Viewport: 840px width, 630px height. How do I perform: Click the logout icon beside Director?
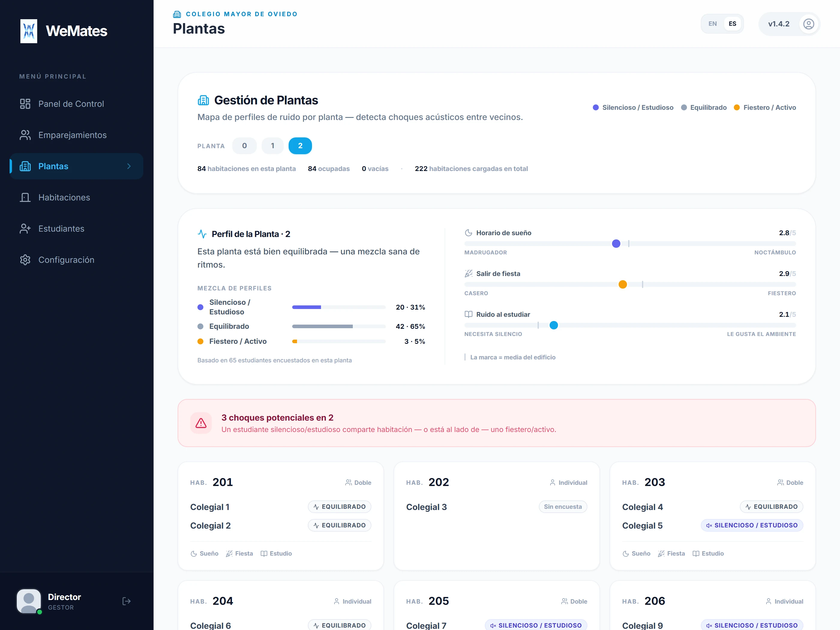127,601
